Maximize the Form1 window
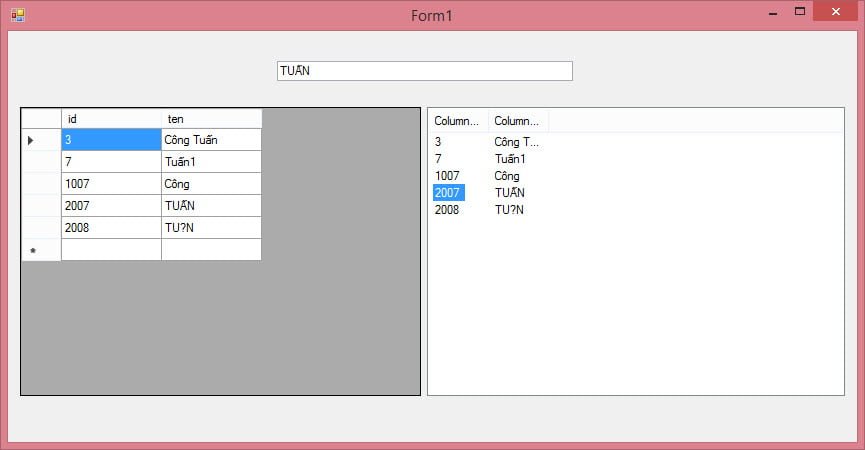 (x=800, y=12)
